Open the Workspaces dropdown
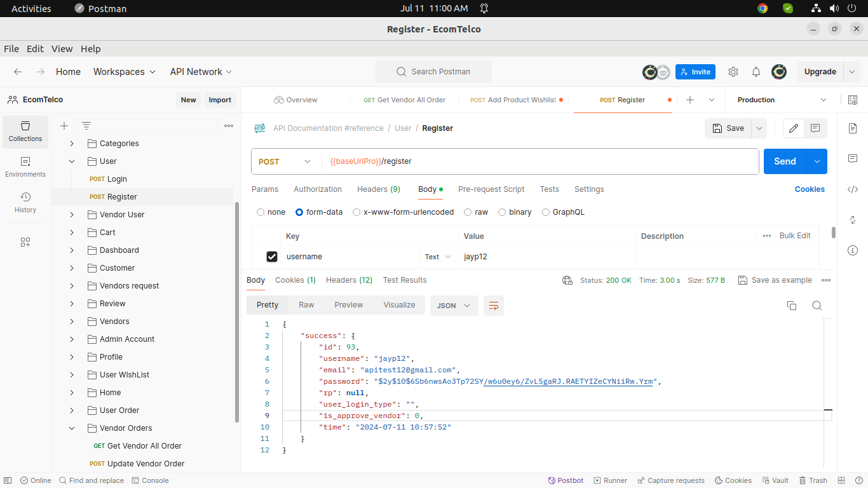868x488 pixels. click(125, 72)
